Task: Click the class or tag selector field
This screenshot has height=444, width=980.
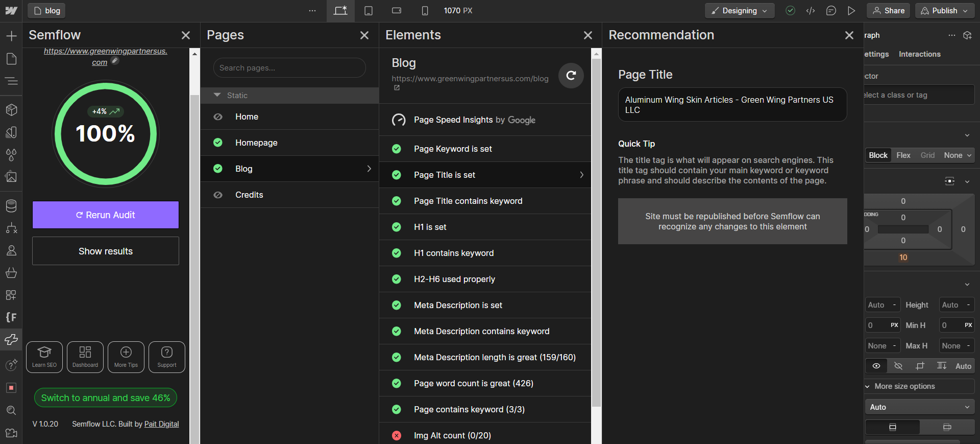Action: coord(919,95)
